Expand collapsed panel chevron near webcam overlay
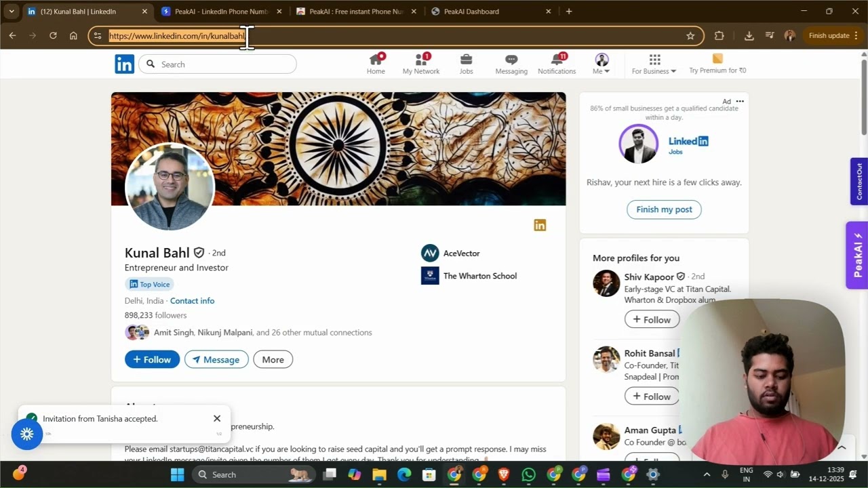Screen dimensions: 868x488 point(842,447)
